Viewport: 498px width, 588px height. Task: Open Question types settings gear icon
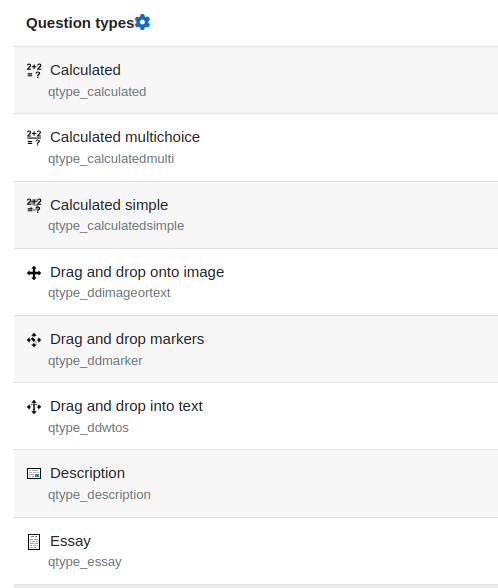pyautogui.click(x=142, y=22)
